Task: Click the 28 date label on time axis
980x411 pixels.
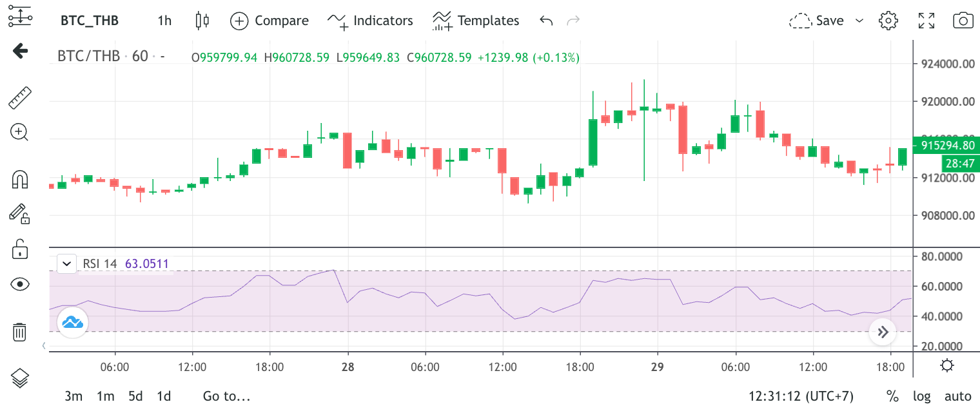Action: pyautogui.click(x=348, y=367)
